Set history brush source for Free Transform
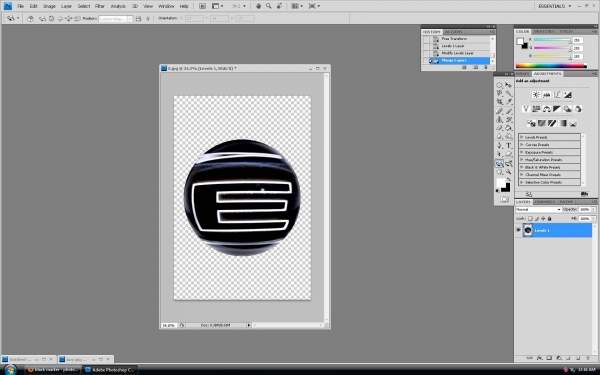 426,39
